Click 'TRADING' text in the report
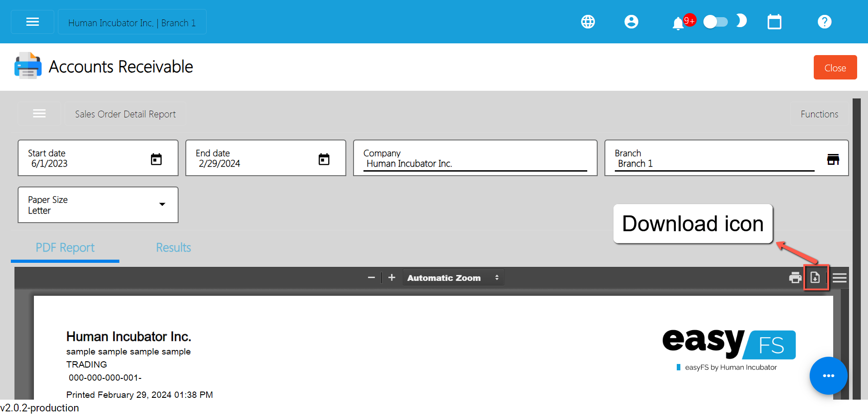Image resolution: width=868 pixels, height=415 pixels. [x=87, y=364]
